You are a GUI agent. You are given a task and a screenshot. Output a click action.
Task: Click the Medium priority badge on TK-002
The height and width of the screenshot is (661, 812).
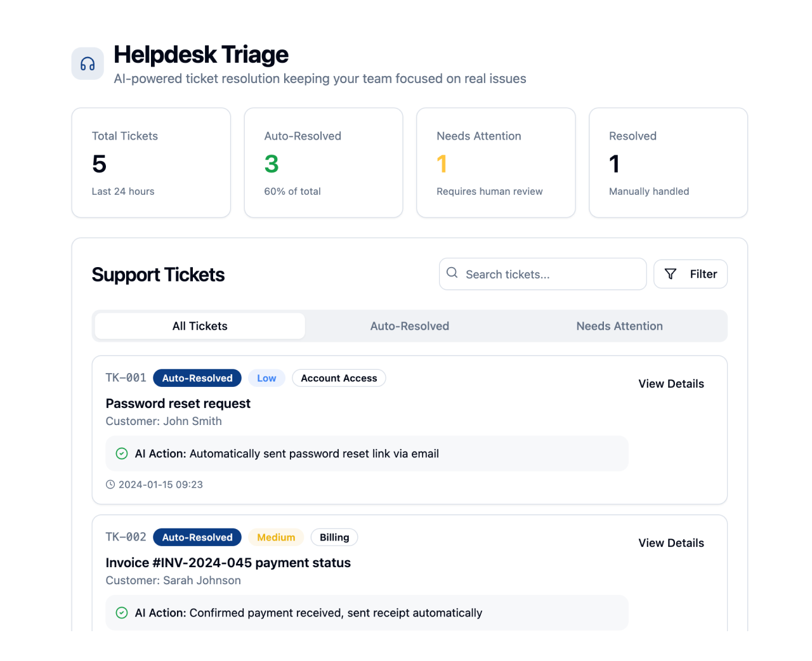[x=276, y=537]
